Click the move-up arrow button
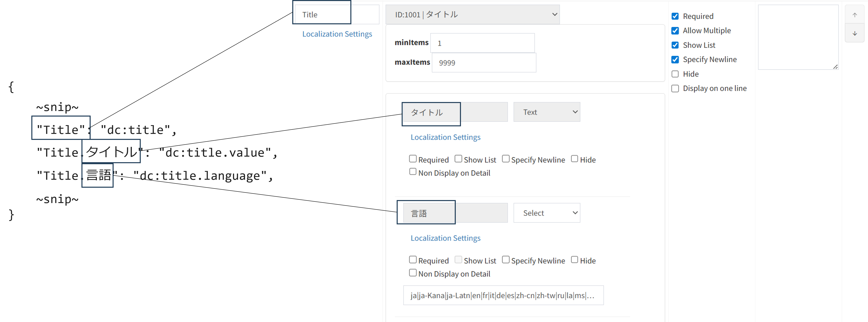Viewport: 868px width, 322px height. pos(854,15)
